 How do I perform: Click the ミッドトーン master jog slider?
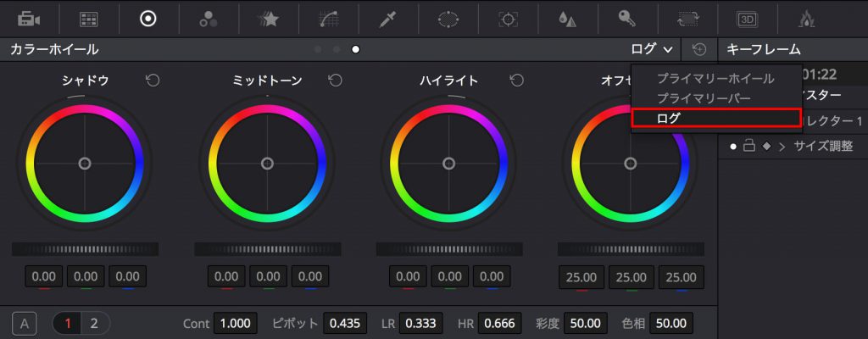click(268, 249)
